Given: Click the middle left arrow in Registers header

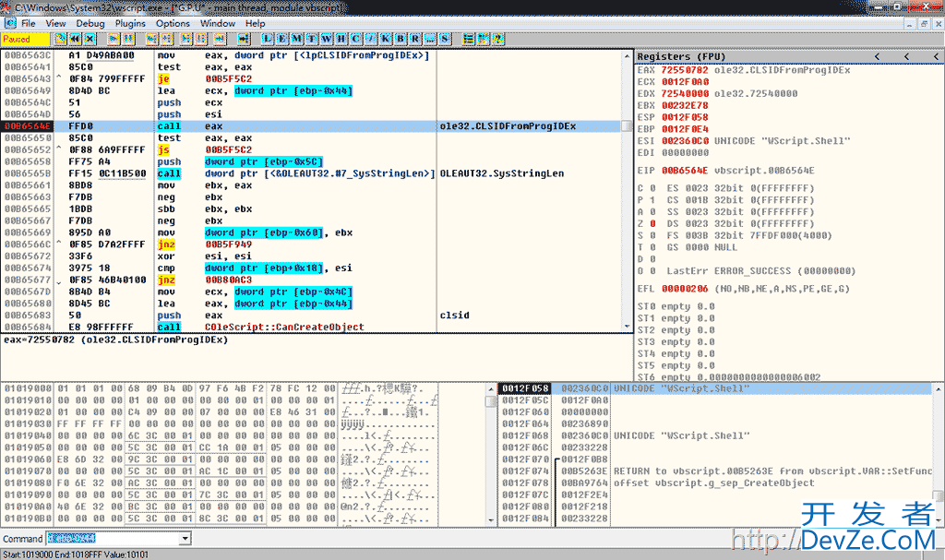Looking at the screenshot, I should pyautogui.click(x=906, y=56).
